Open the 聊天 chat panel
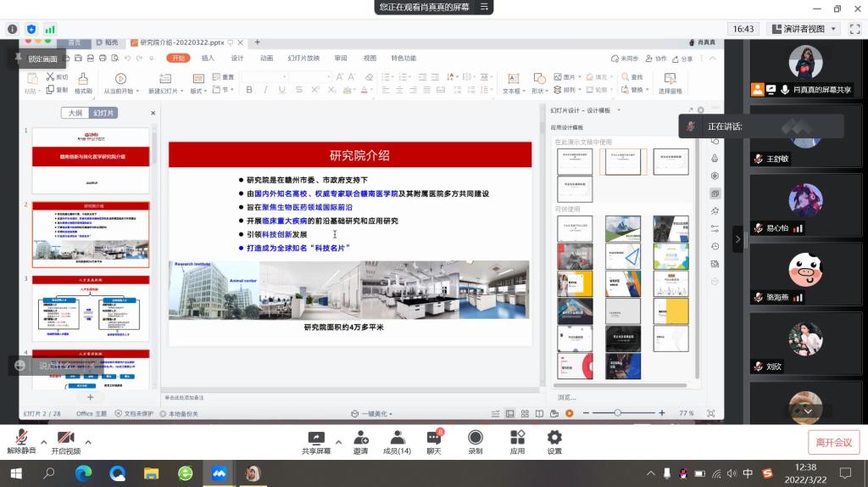868x487 pixels. pyautogui.click(x=434, y=439)
